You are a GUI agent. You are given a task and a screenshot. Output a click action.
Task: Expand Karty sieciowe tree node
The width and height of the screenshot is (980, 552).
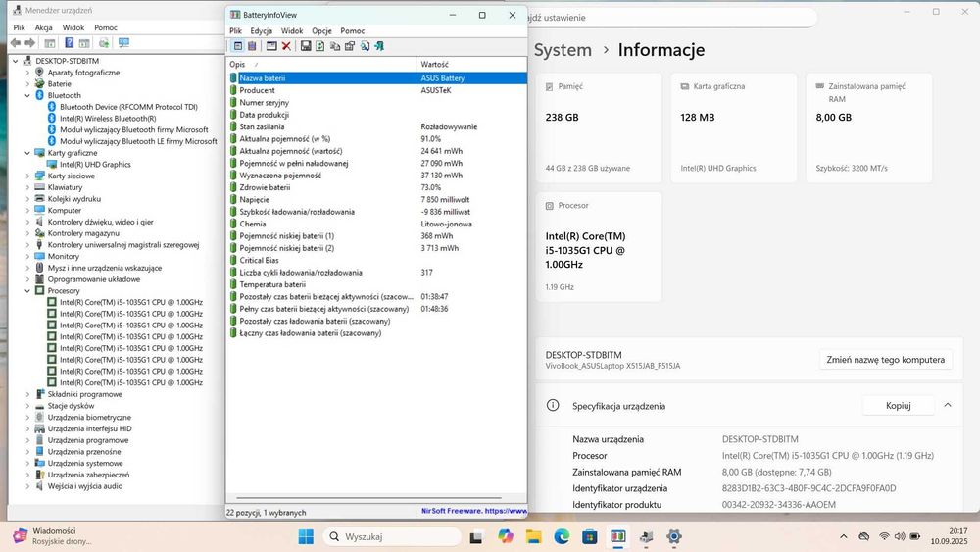coord(27,176)
